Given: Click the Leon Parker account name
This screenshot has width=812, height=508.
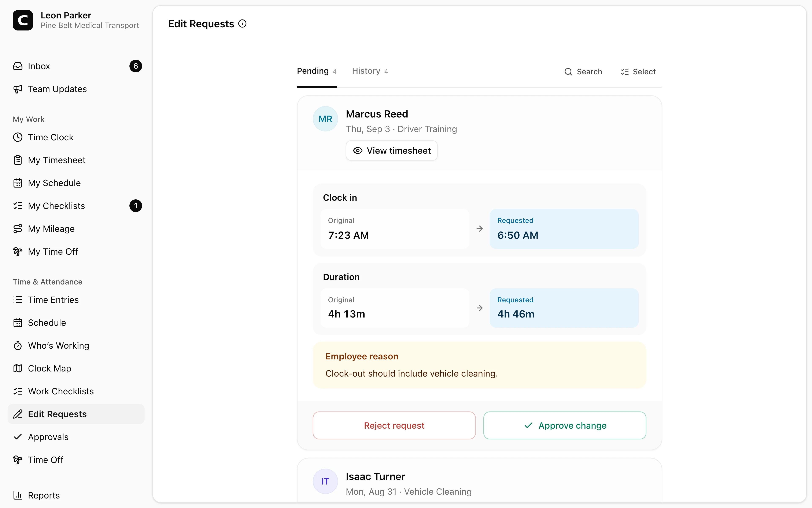Looking at the screenshot, I should pos(66,15).
